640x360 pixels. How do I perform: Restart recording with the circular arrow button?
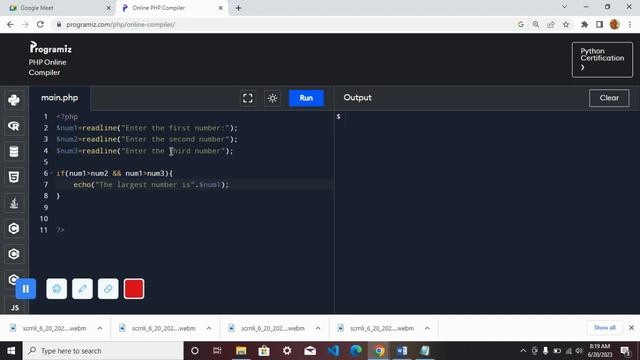click(57, 289)
